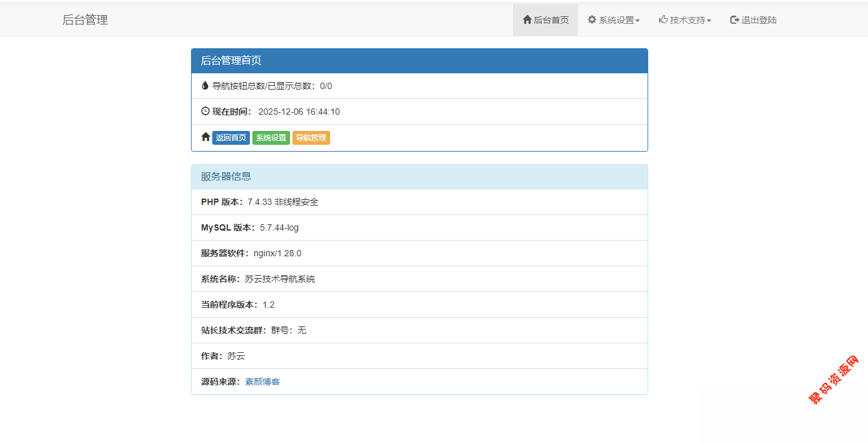Click the PHP 版本 information row
Screen dimensions: 868x443
click(x=419, y=202)
